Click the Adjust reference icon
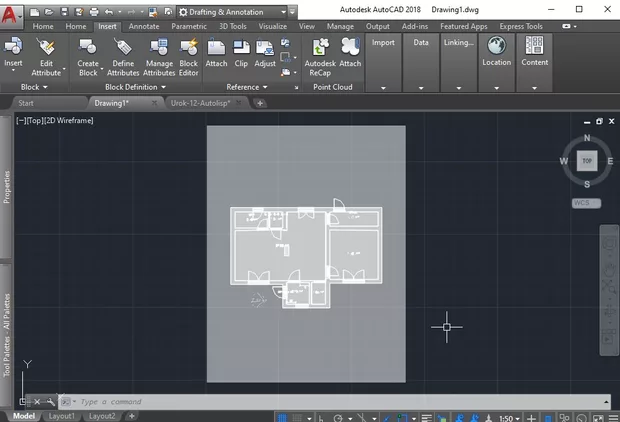Image resolution: width=620 pixels, height=422 pixels. click(x=265, y=47)
